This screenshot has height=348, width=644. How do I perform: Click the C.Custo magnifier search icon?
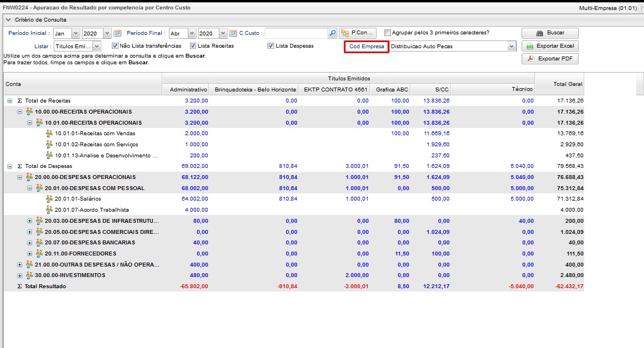click(x=332, y=33)
